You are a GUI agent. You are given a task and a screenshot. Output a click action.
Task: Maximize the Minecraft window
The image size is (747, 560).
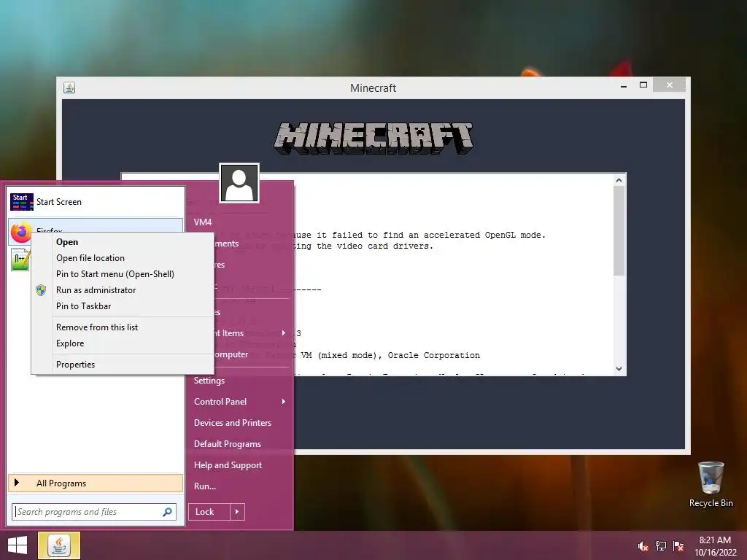643,85
